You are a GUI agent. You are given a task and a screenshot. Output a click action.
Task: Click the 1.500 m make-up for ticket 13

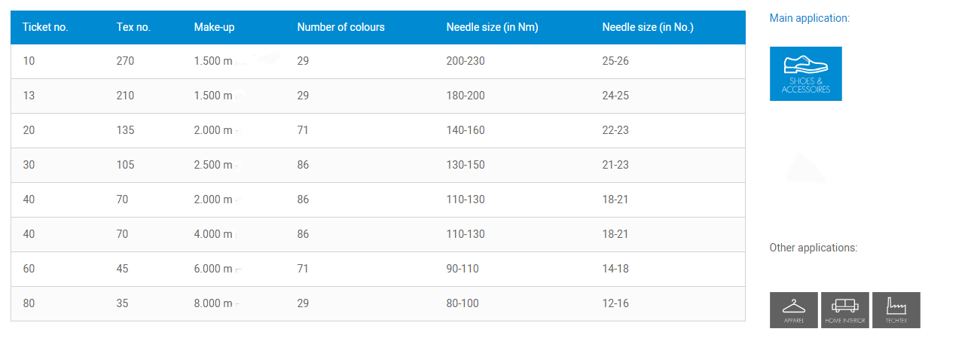[213, 96]
